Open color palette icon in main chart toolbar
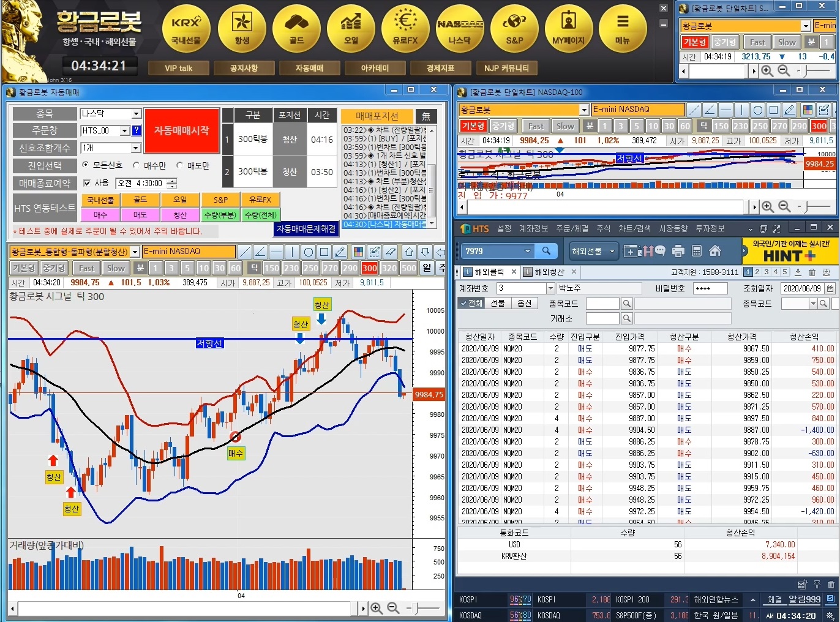Viewport: 840px width, 622px height. pos(359,252)
